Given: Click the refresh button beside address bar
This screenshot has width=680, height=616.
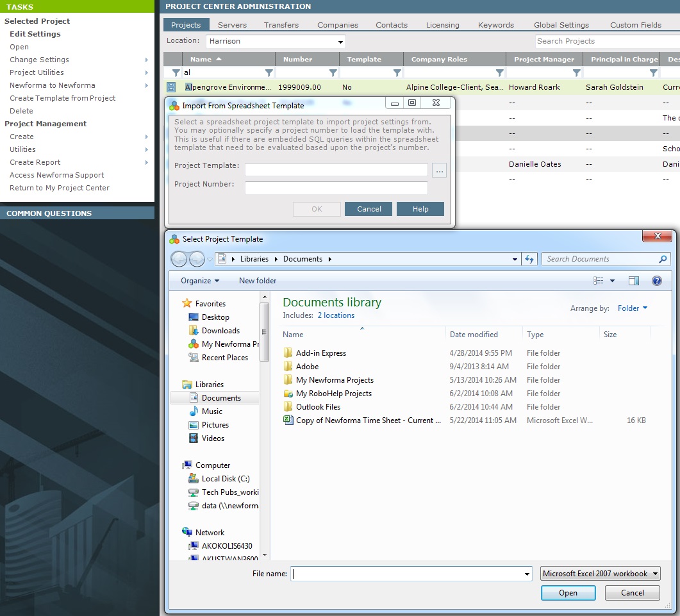Looking at the screenshot, I should 529,259.
